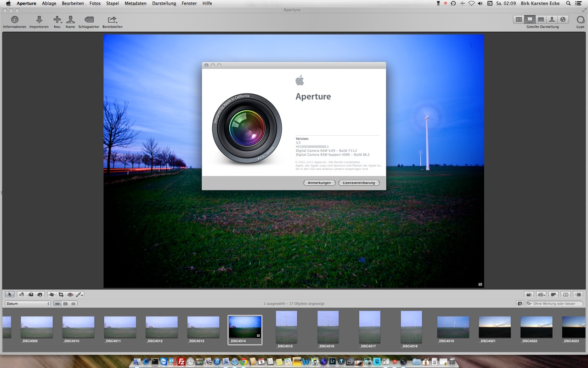Switch to Browser grid view
This screenshot has height=368, width=588.
point(519,19)
